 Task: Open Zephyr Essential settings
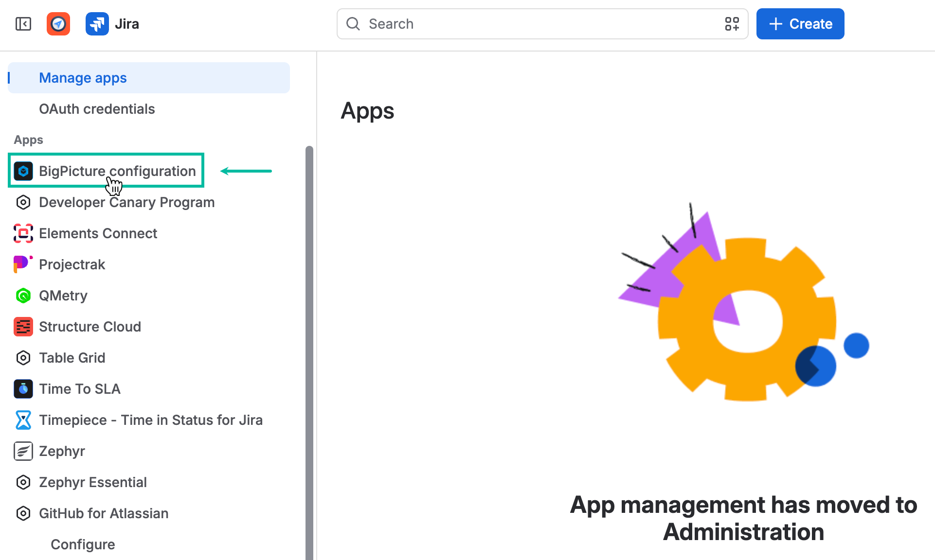(x=93, y=482)
